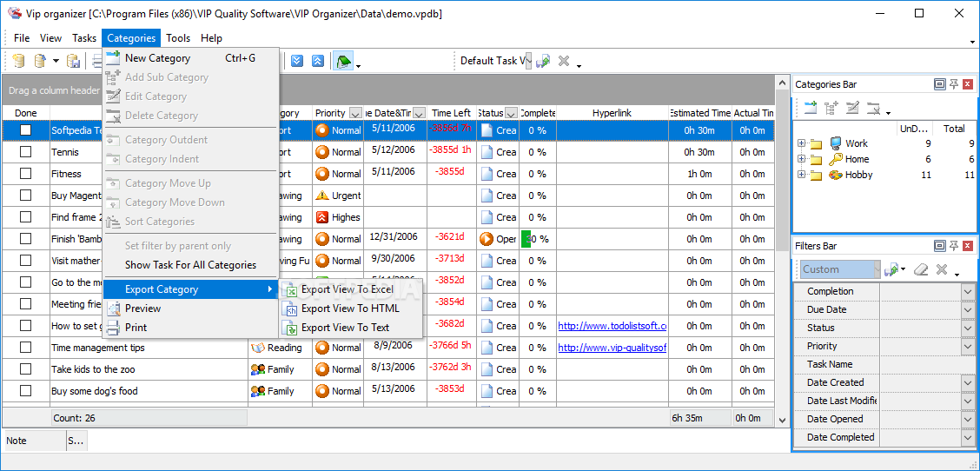Click the gray X icon beside Default Task View
The image size is (980, 471).
[x=563, y=61]
